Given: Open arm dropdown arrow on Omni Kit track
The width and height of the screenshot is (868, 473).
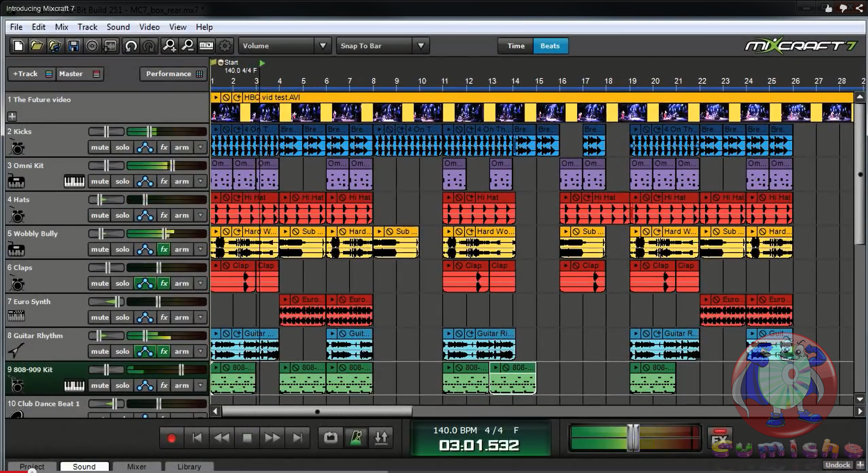Looking at the screenshot, I should [x=200, y=181].
